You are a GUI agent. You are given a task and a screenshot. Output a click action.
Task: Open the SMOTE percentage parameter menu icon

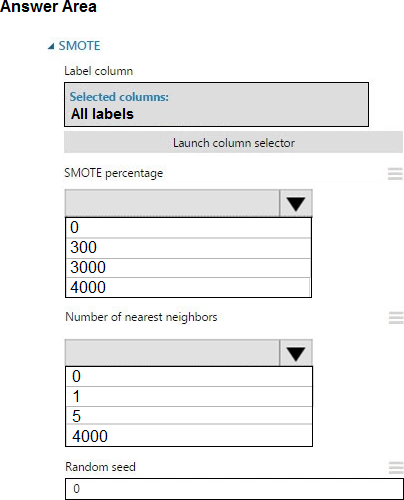395,174
